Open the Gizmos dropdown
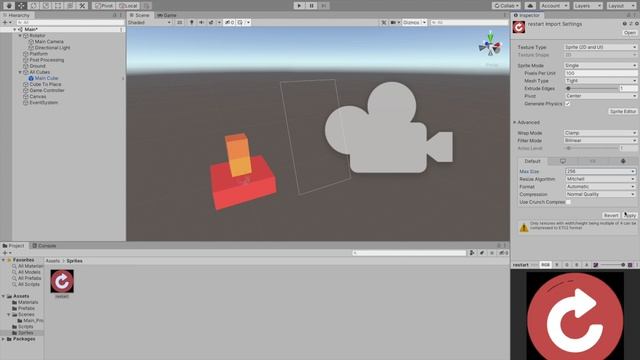The image size is (640, 360). [414, 22]
